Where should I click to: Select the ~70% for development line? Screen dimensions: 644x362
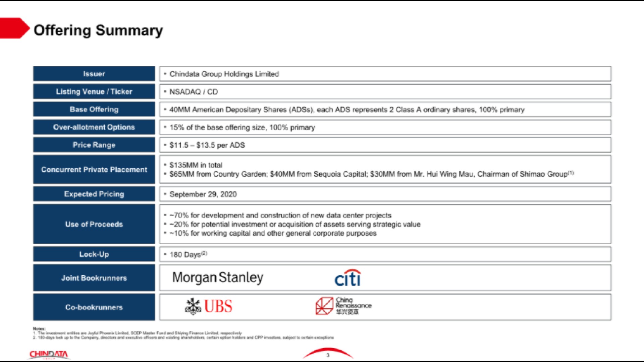(x=280, y=215)
